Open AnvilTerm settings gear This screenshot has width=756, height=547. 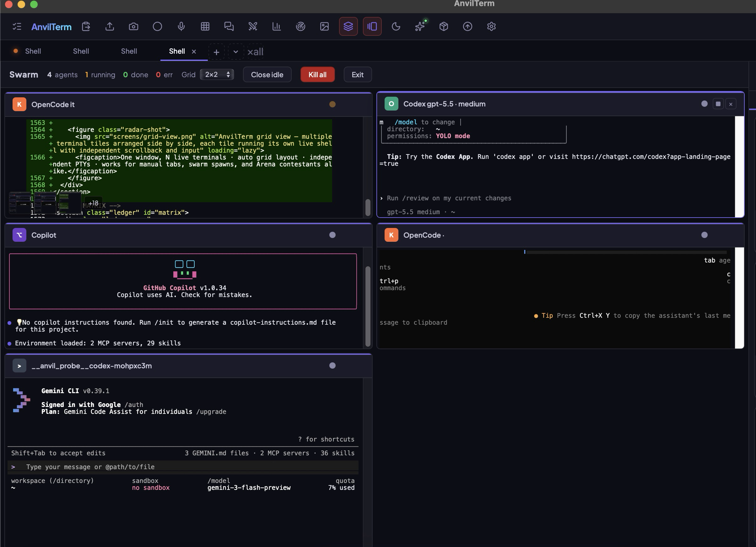click(x=491, y=27)
